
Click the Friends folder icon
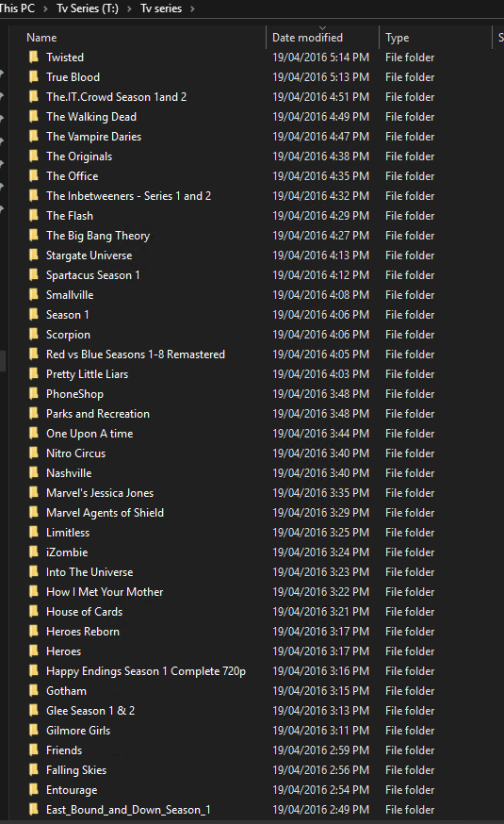point(34,750)
